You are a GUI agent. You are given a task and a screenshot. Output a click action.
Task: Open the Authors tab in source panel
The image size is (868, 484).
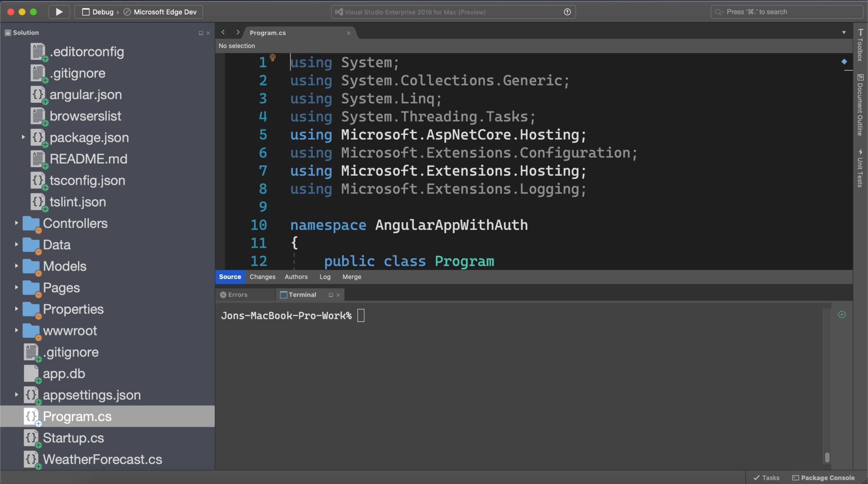point(296,277)
